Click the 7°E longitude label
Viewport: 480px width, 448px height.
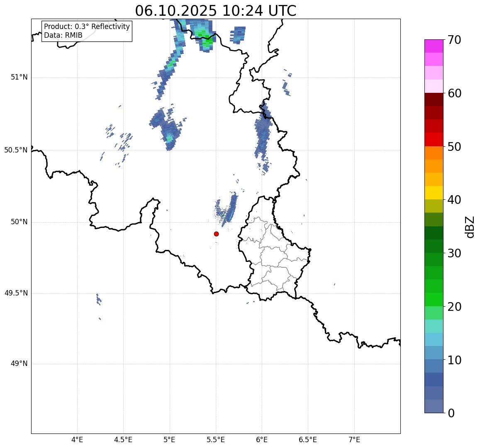pyautogui.click(x=354, y=440)
